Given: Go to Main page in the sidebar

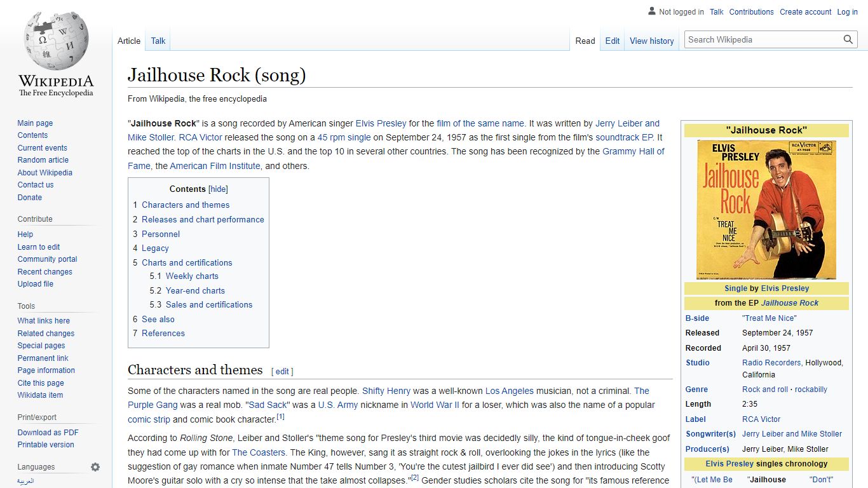Looking at the screenshot, I should point(35,123).
